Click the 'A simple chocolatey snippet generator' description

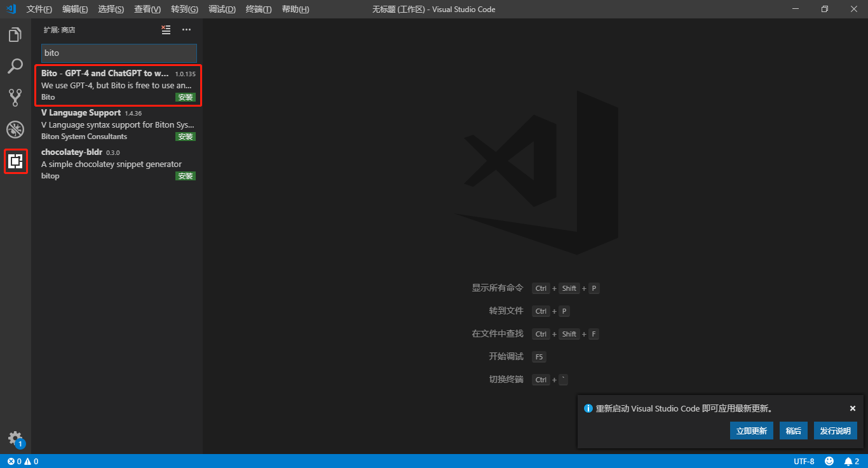click(111, 164)
